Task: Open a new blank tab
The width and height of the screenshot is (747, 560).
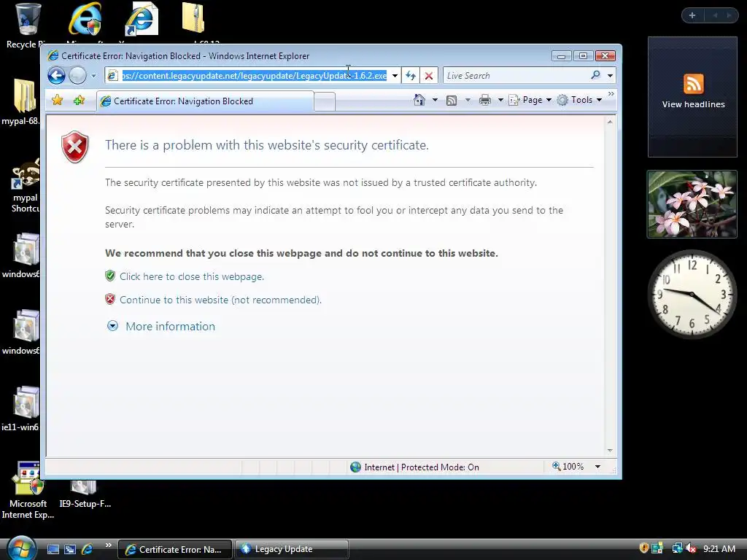Action: (x=325, y=102)
